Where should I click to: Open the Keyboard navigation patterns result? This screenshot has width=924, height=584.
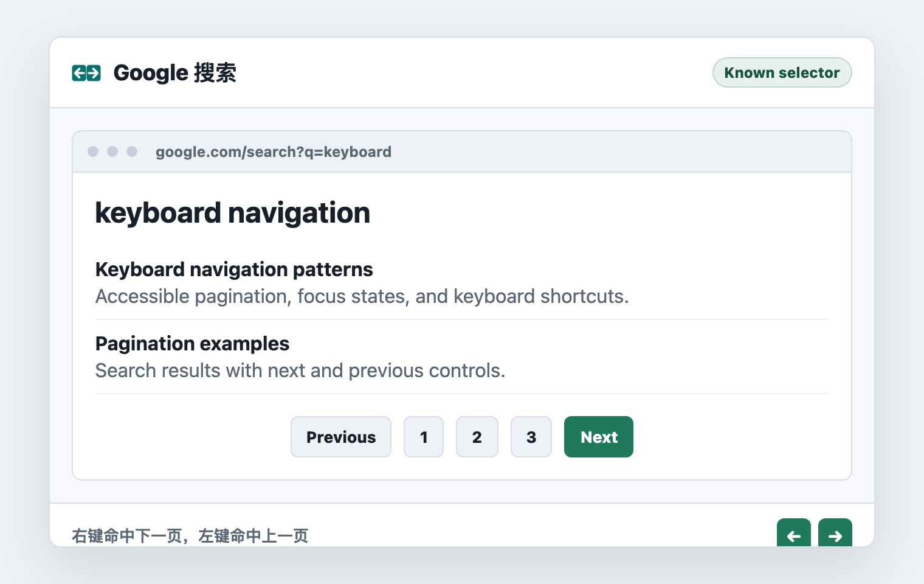234,269
